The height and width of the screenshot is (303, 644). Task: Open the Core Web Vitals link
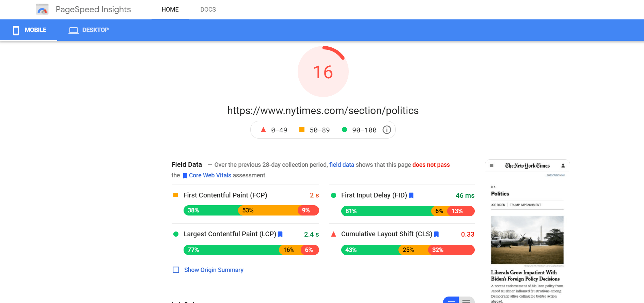point(210,175)
